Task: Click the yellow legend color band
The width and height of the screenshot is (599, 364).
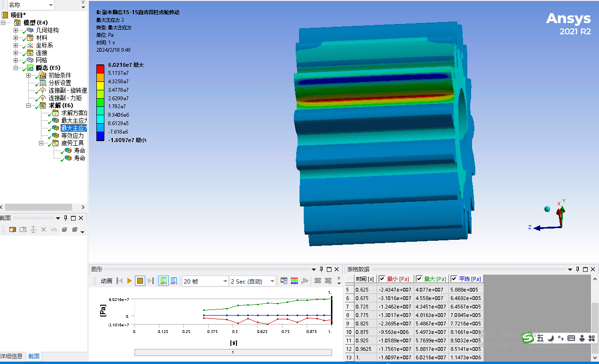Action: pyautogui.click(x=100, y=86)
